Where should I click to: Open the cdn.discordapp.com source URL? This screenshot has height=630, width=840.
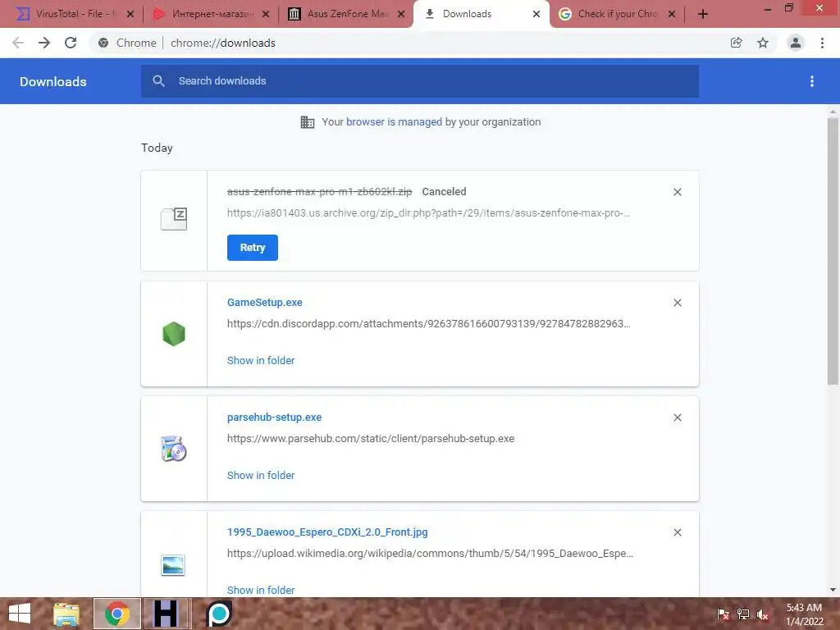428,323
